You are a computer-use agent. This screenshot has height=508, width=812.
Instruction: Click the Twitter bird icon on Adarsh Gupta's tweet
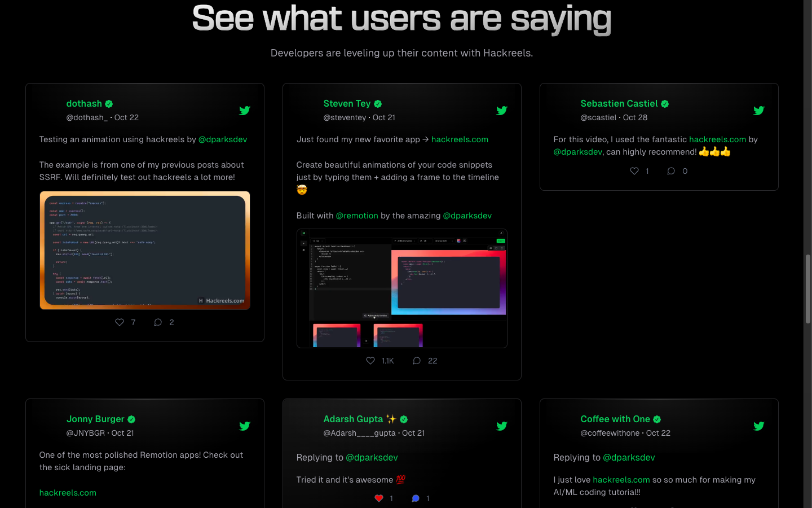click(501, 426)
